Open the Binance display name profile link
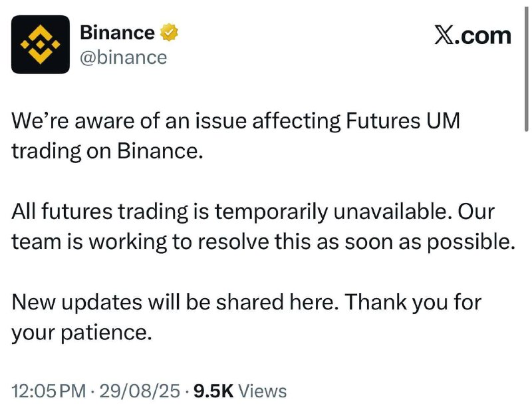The image size is (532, 404). pyautogui.click(x=117, y=31)
